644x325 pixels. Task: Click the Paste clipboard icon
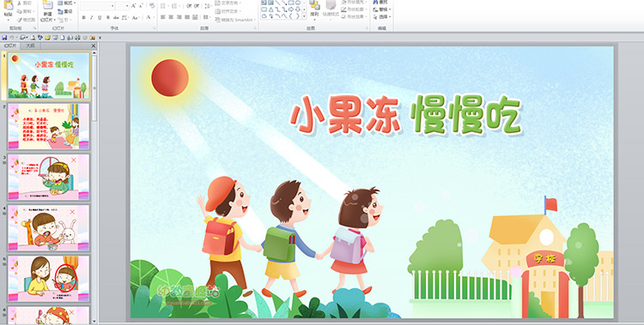tap(8, 6)
